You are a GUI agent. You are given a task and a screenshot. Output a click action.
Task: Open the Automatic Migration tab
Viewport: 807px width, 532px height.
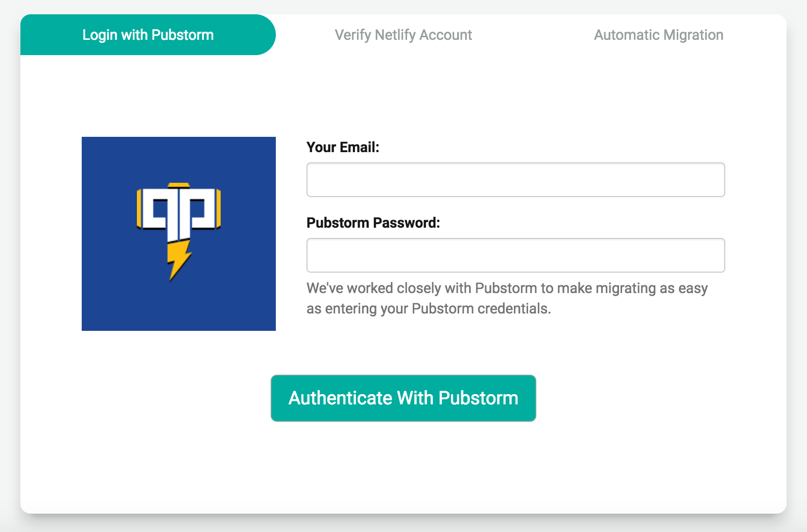click(658, 35)
